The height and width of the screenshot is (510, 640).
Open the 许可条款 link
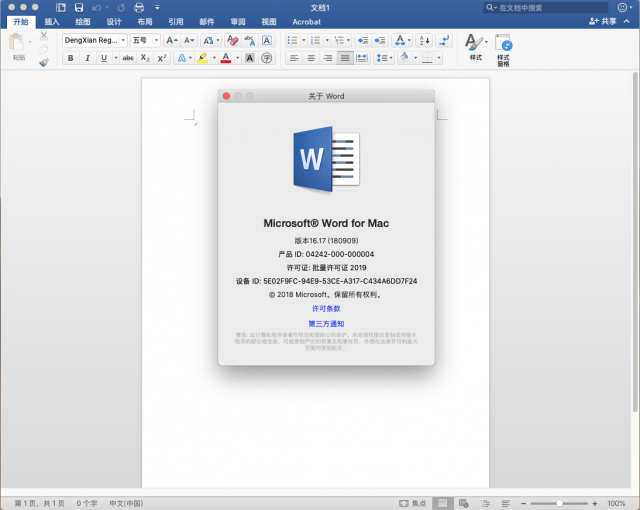tap(326, 308)
